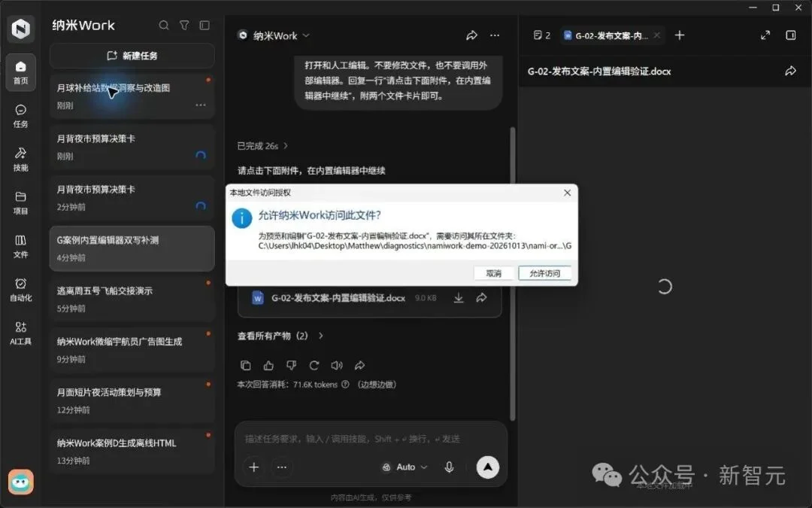The image size is (812, 508).
Task: Read the response aloud with speaker icon
Action: tap(337, 366)
